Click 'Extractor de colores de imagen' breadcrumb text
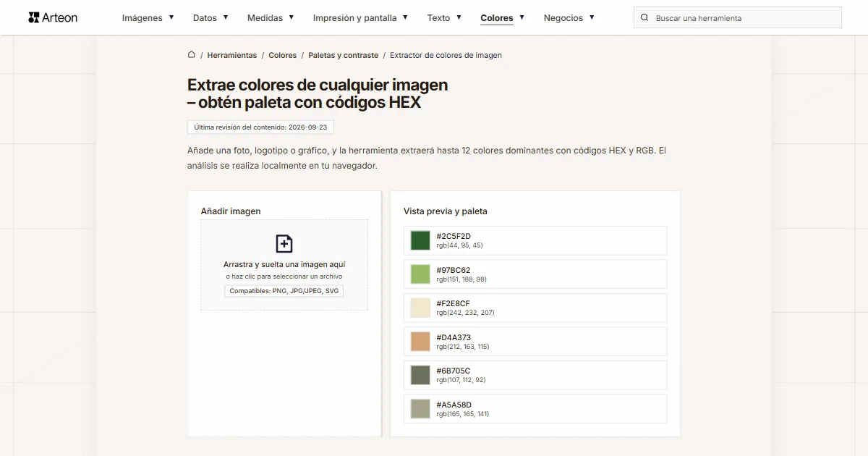 pyautogui.click(x=446, y=55)
